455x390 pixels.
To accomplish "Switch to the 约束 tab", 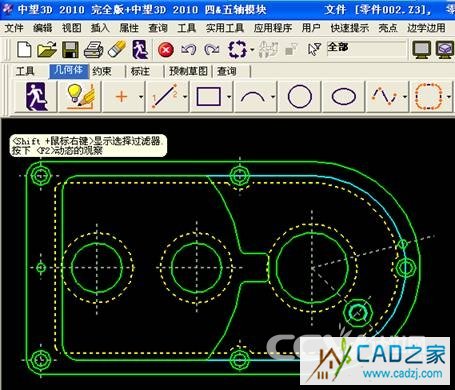I will [x=102, y=71].
